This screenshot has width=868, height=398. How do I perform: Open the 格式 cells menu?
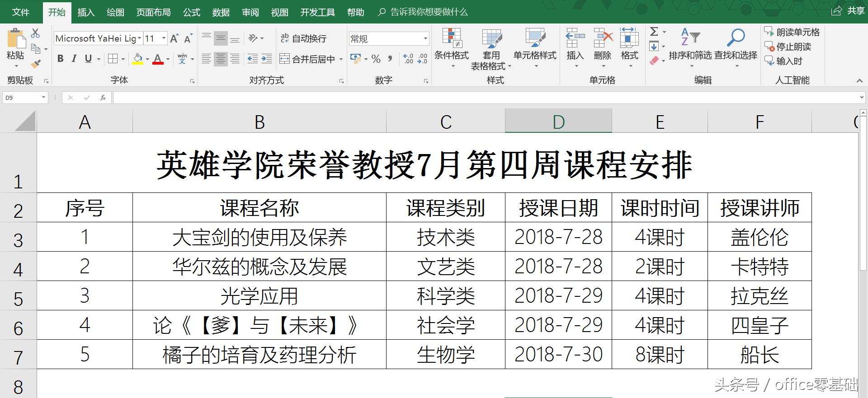click(629, 47)
